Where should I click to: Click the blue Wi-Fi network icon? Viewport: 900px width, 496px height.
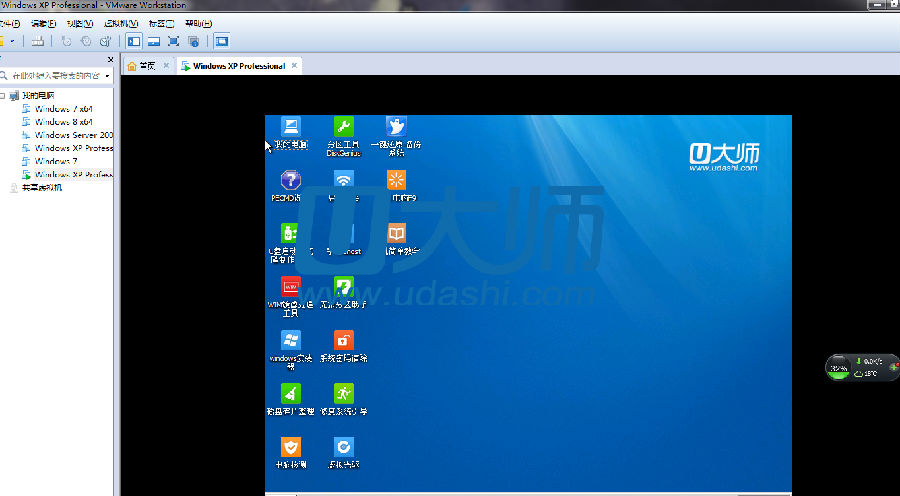click(343, 182)
